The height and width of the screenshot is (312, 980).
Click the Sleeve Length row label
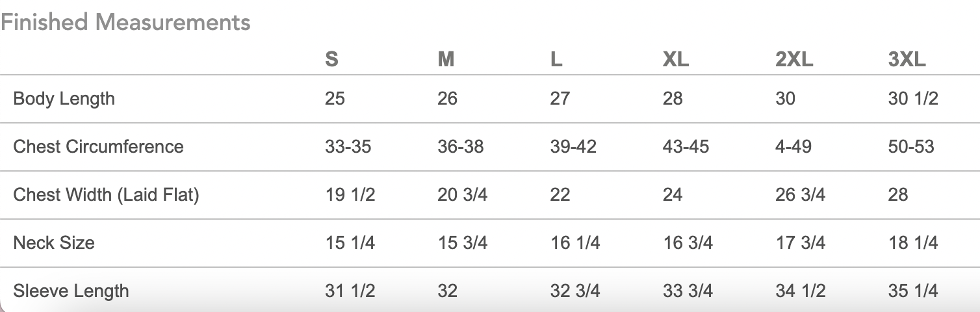click(x=71, y=291)
